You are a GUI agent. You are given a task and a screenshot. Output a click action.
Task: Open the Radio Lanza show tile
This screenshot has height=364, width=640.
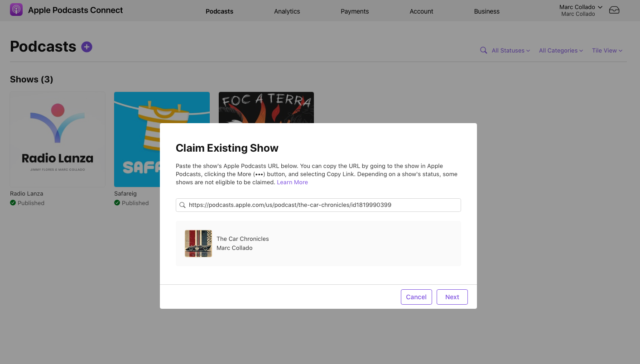tap(58, 139)
